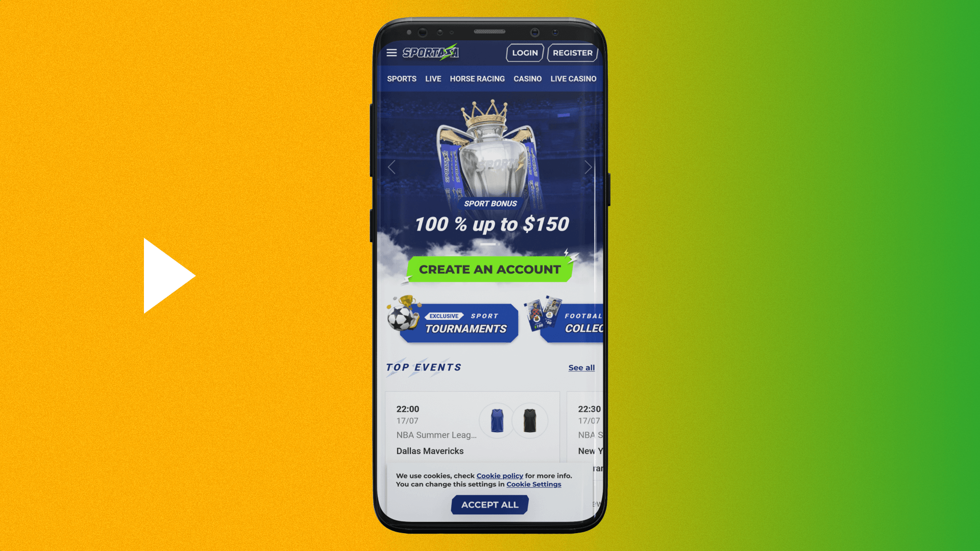Click the Casino section icon
980x551 pixels.
[x=527, y=79]
